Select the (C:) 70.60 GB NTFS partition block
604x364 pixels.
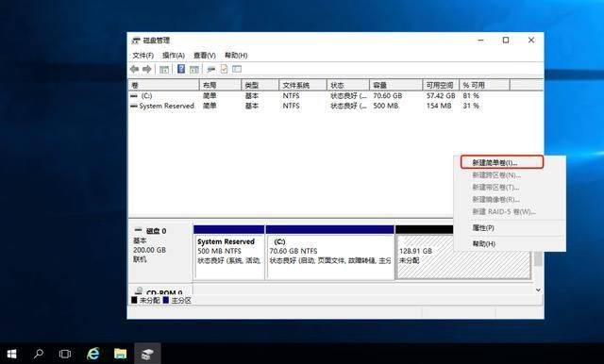(330, 253)
